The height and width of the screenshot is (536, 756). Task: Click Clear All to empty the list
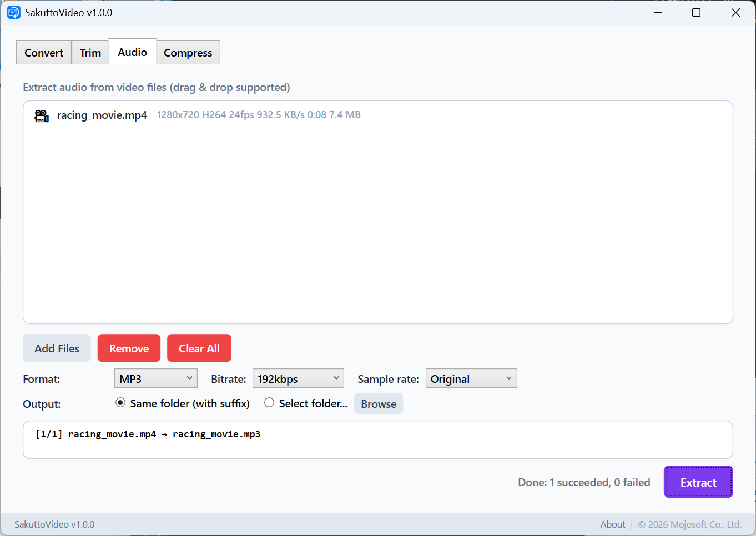point(199,348)
